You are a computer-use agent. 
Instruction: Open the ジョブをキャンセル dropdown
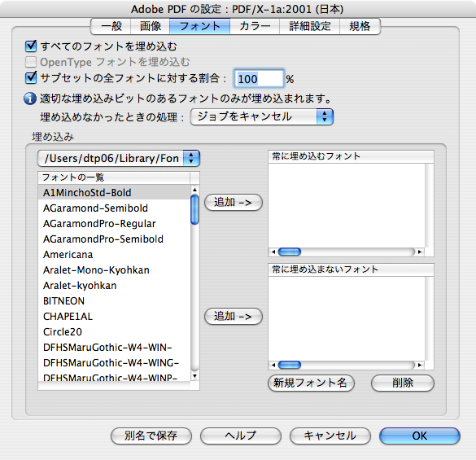pyautogui.click(x=262, y=117)
